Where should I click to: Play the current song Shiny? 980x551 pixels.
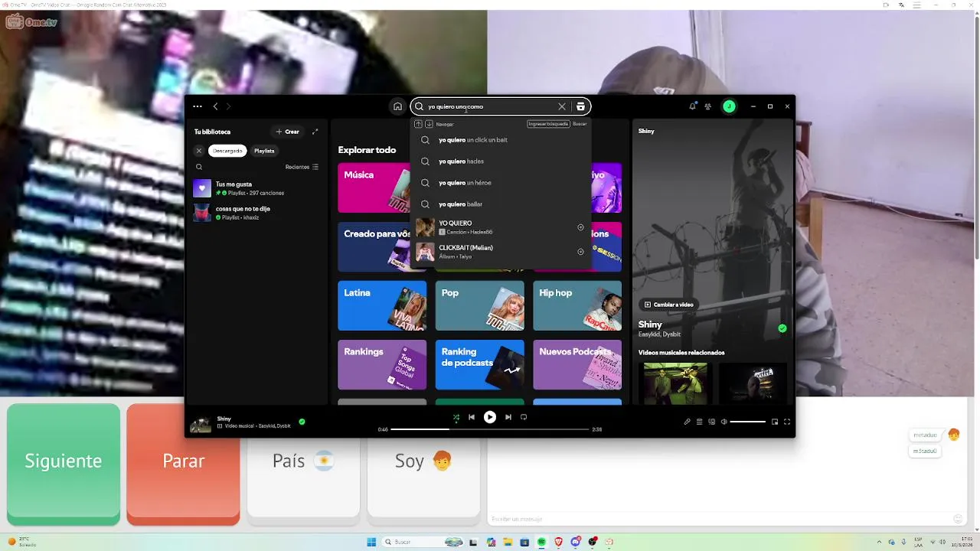[490, 417]
